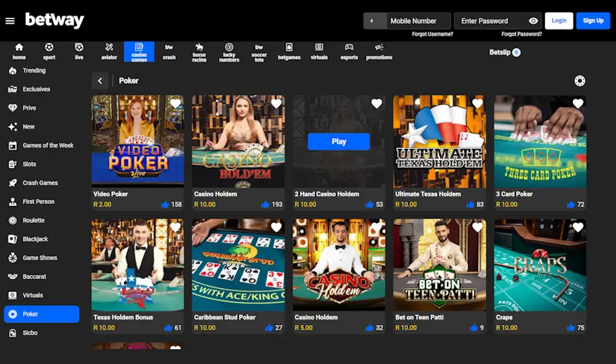This screenshot has width=616, height=364.
Task: Open the sport section
Action: pos(49,51)
